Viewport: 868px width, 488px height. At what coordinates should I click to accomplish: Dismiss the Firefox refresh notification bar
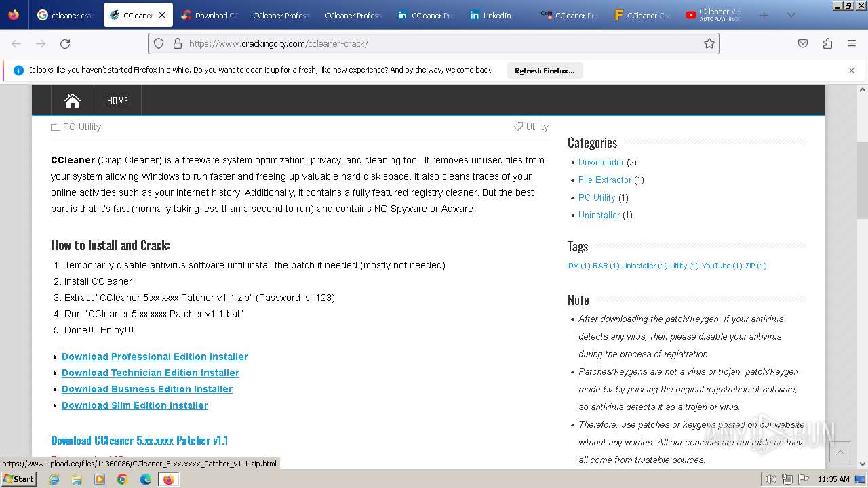852,70
